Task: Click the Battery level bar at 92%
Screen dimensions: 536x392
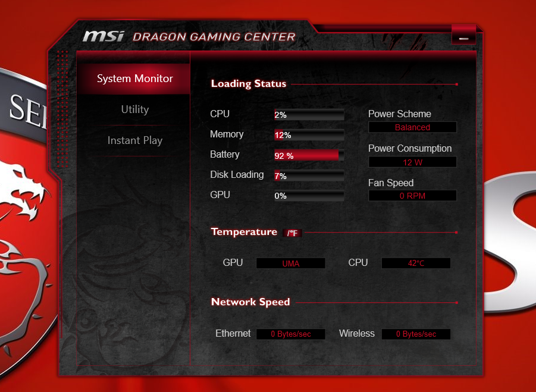Action: pos(309,155)
